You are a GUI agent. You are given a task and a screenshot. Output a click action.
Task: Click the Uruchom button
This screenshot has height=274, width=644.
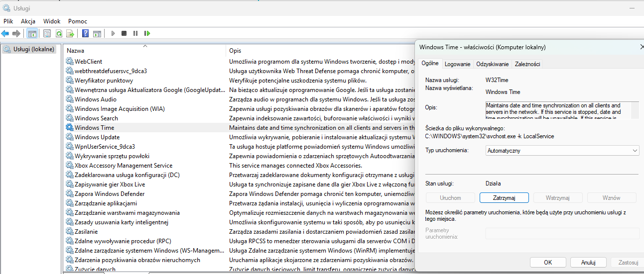(450, 198)
